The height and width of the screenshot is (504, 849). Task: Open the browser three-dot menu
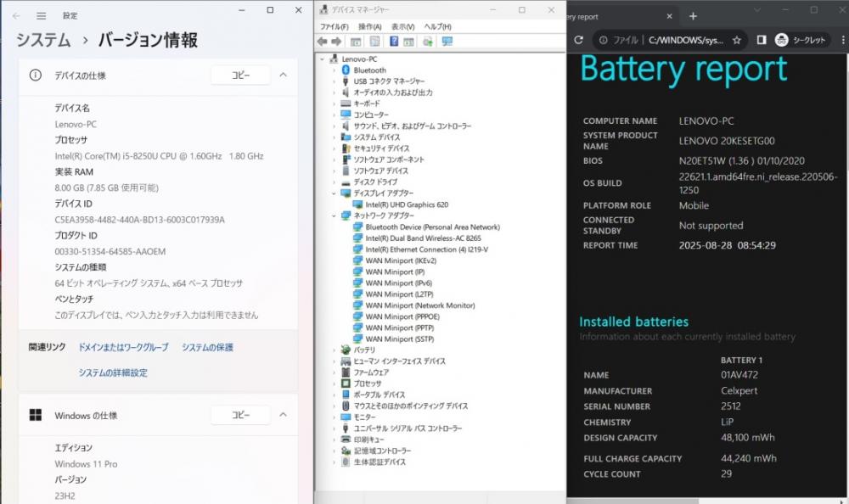click(842, 40)
